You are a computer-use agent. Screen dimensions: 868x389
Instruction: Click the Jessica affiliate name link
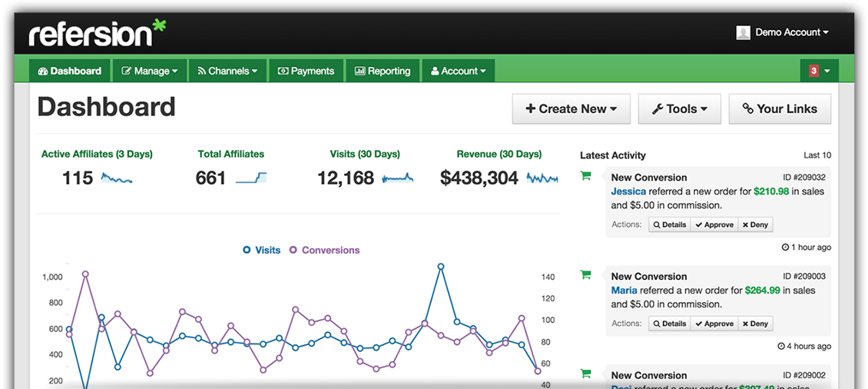(x=628, y=191)
